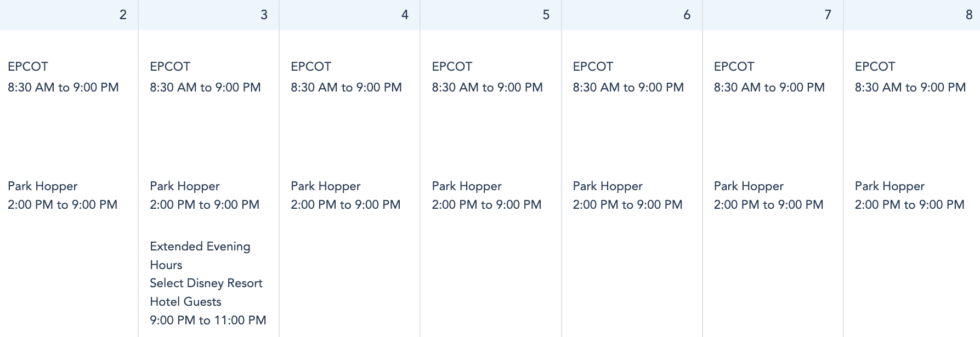The image size is (980, 337).
Task: Click the 9:00 PM to 11:00 PM time
Action: pos(208,320)
